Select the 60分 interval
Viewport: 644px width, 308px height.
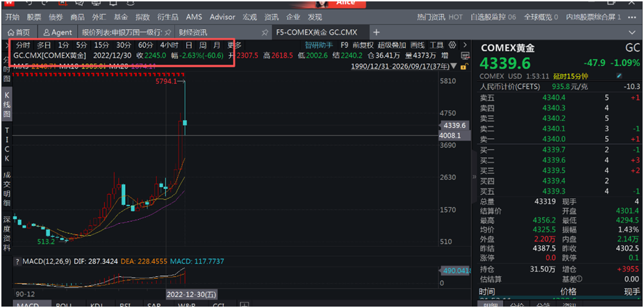point(146,45)
